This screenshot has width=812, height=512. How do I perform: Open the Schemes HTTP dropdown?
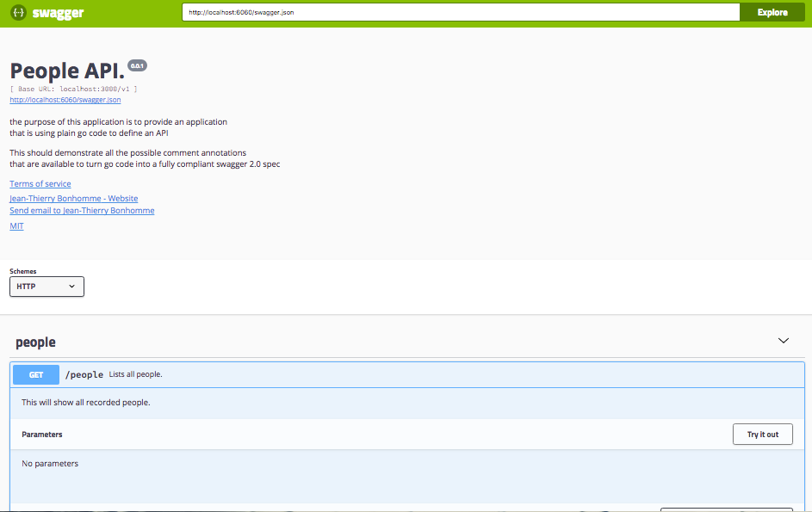coord(46,287)
